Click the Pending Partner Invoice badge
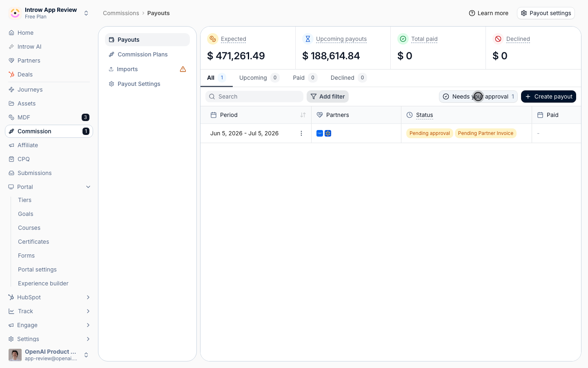 [486, 133]
